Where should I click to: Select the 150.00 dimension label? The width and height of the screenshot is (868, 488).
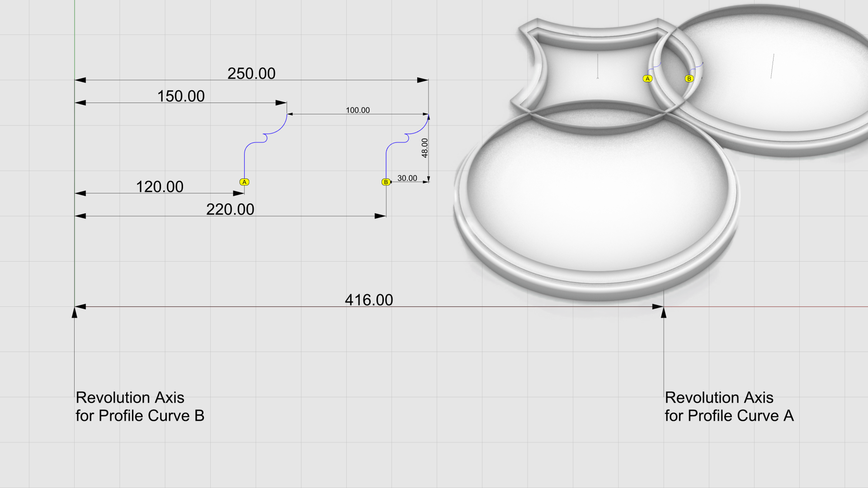pos(181,96)
